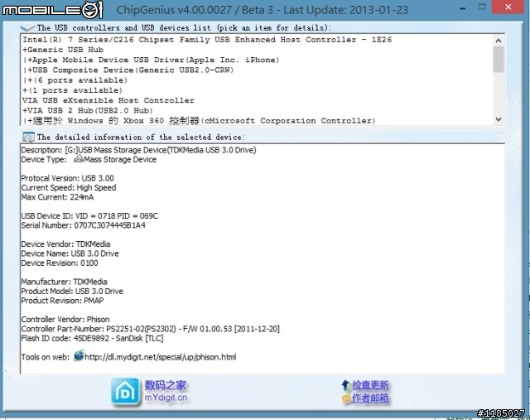Image resolution: width=530 pixels, height=420 pixels.
Task: Click the Device Vendor: TDKMedia line
Action: 65,244
